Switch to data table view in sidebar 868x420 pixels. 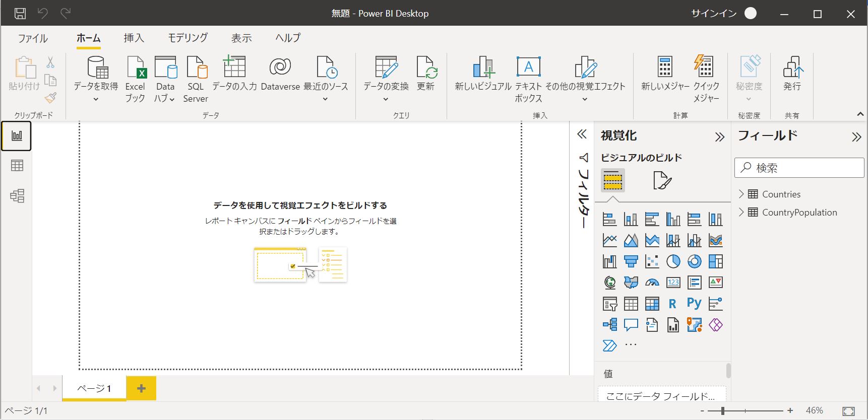(x=17, y=166)
